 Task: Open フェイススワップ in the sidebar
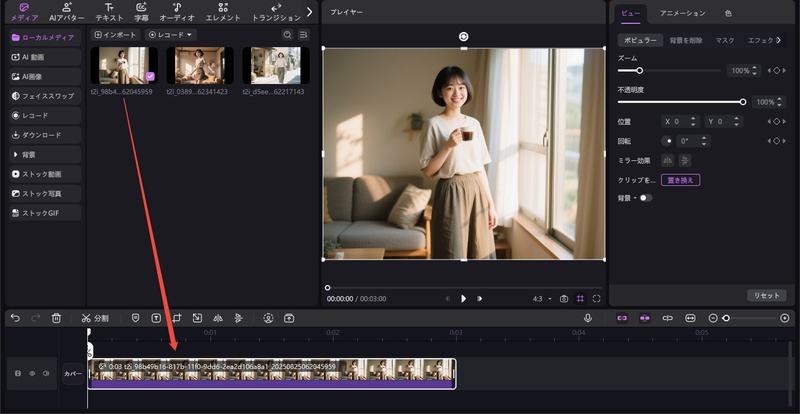[45, 96]
